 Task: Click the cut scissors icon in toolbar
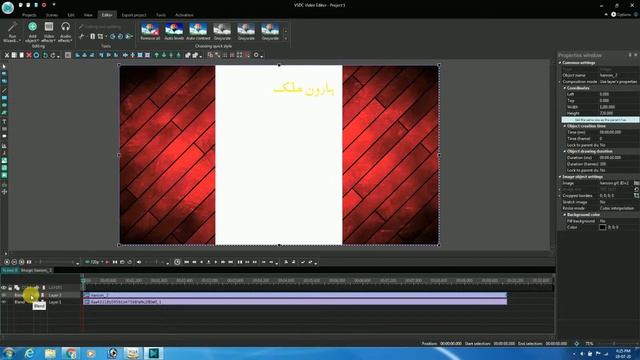coord(7,55)
